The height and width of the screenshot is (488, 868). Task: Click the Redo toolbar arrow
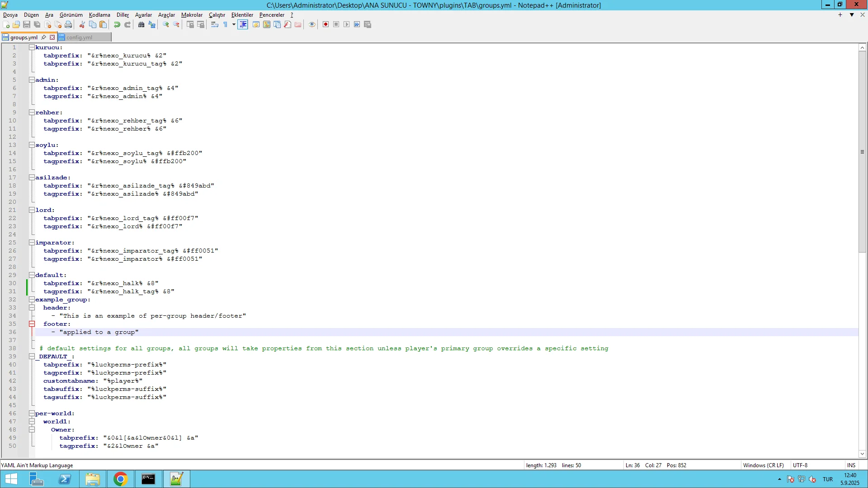(127, 24)
